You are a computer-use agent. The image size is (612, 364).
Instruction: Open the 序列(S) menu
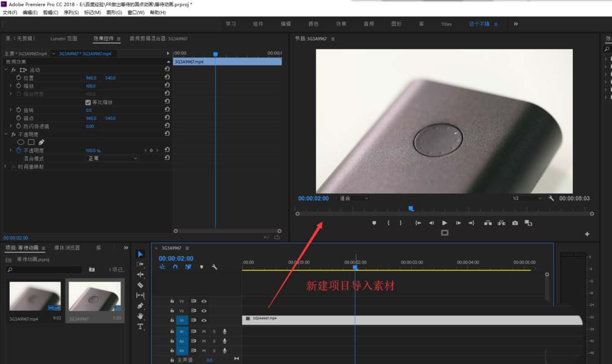tap(71, 12)
